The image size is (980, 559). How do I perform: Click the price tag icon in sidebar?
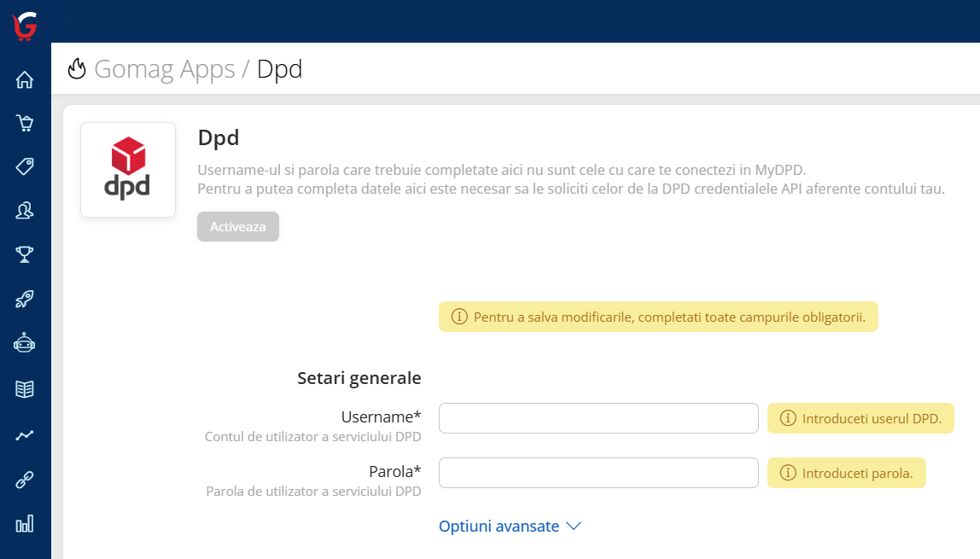24,166
